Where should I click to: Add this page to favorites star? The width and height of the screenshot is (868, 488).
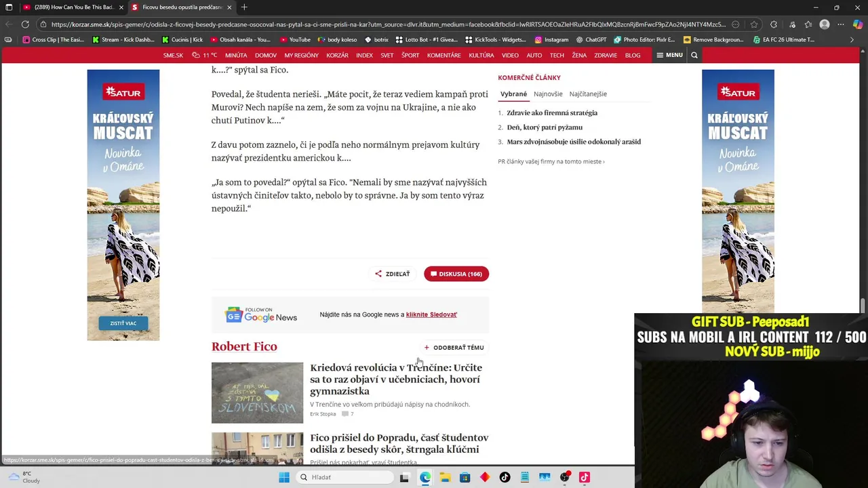point(754,24)
